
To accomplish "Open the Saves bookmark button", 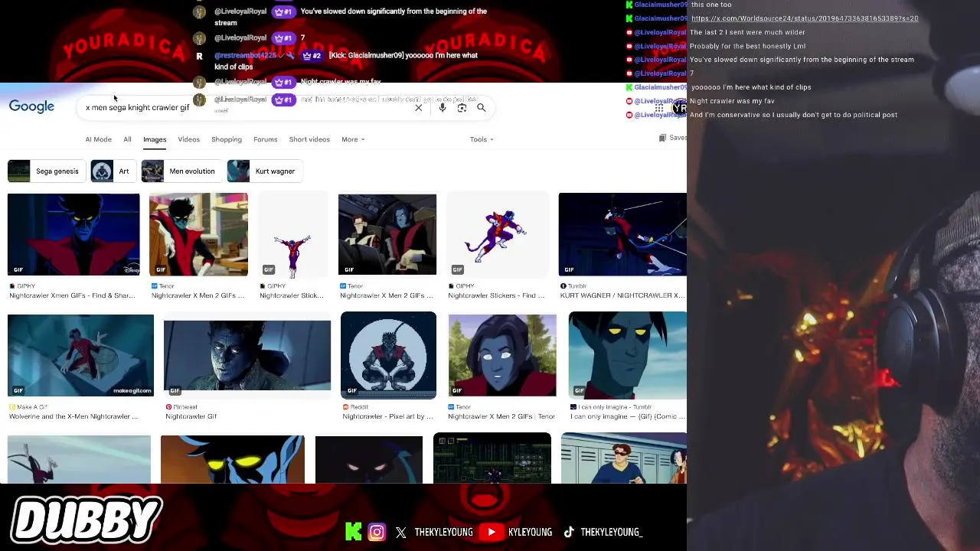I will point(673,138).
